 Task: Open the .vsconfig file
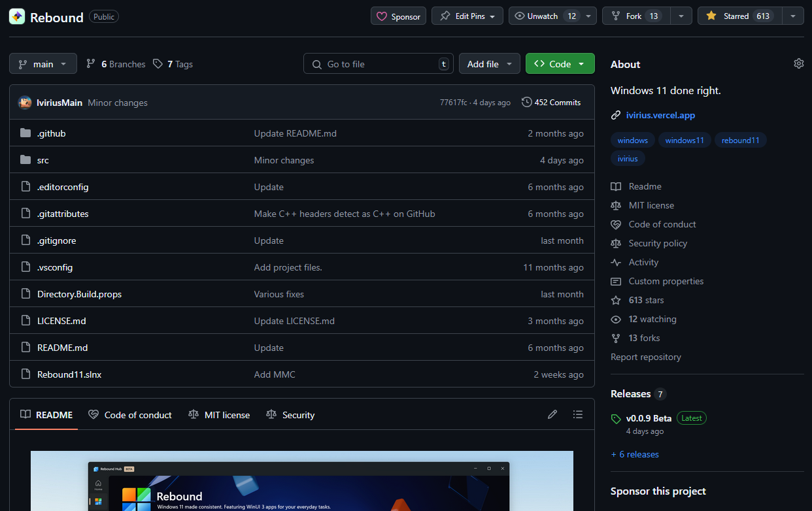click(55, 267)
